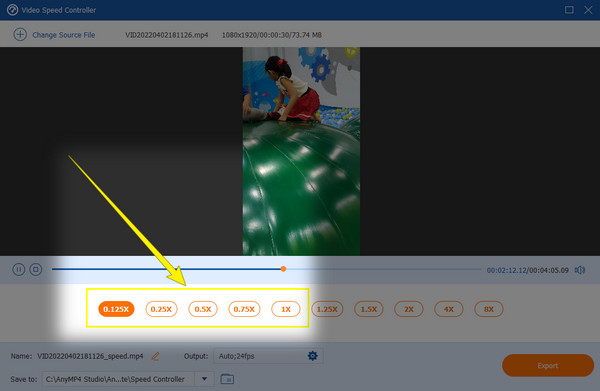The width and height of the screenshot is (600, 391).
Task: Edit output file name with pencil icon
Action: 155,356
